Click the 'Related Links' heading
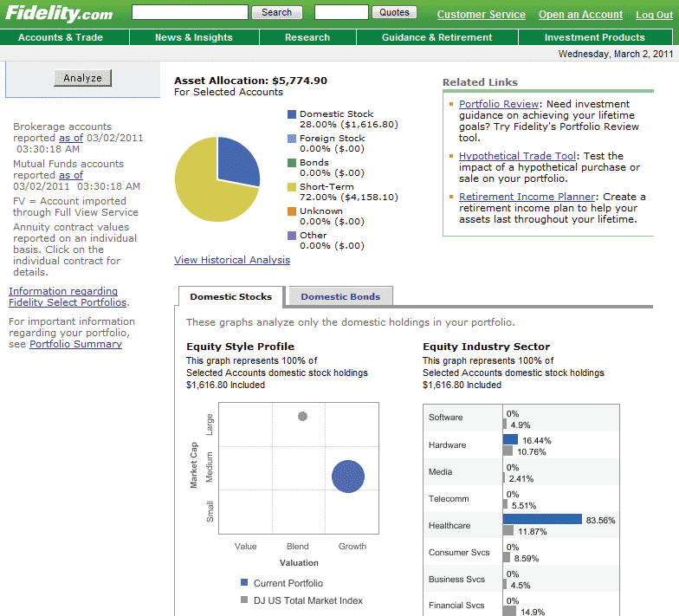Image resolution: width=679 pixels, height=616 pixels. (480, 82)
